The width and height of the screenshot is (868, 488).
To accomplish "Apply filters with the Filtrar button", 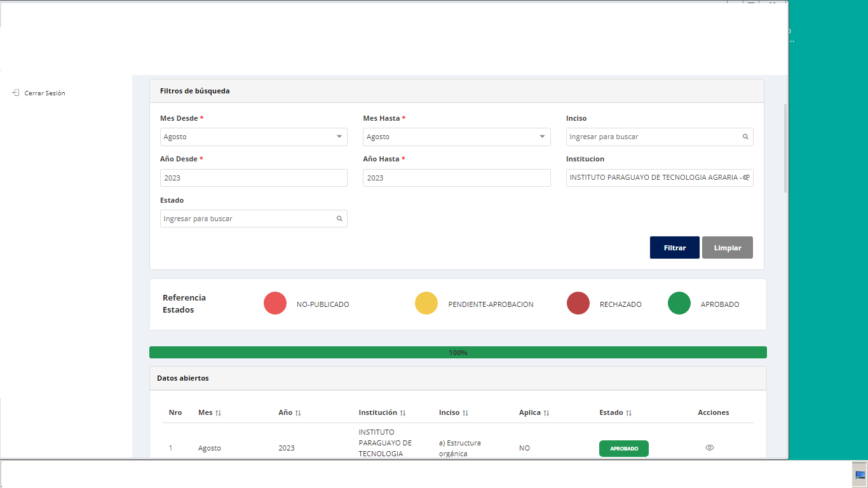I will (x=674, y=248).
